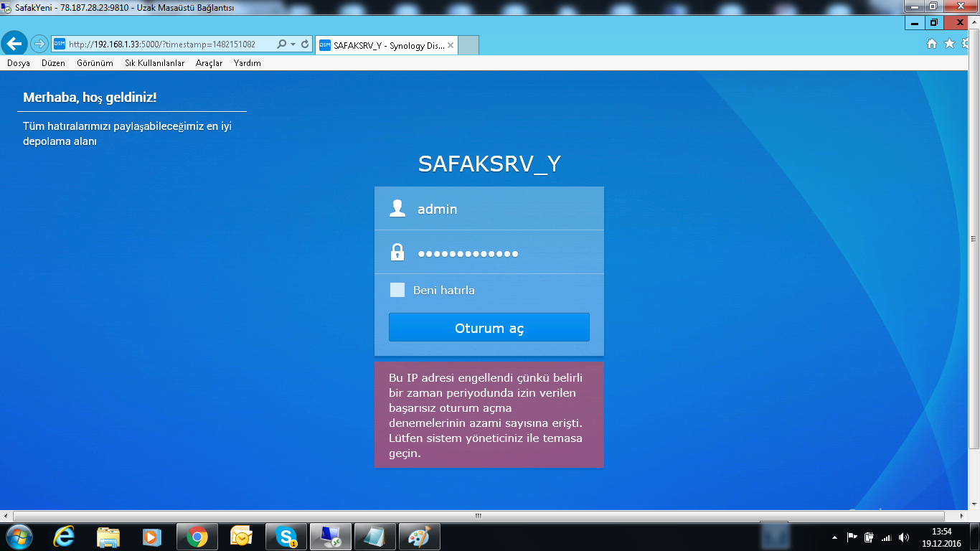The width and height of the screenshot is (980, 551).
Task: Click the search magnifier in the address bar
Action: (281, 44)
